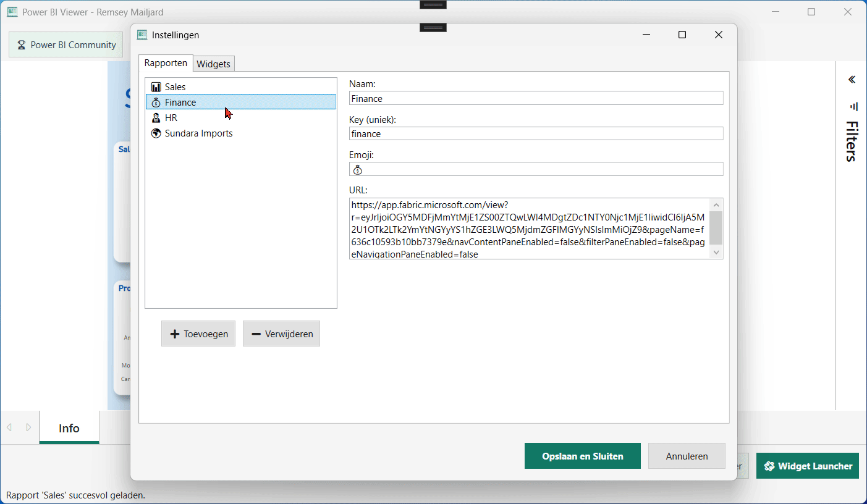Maximize the Power BI Viewer main window
867x504 pixels.
pyautogui.click(x=811, y=12)
